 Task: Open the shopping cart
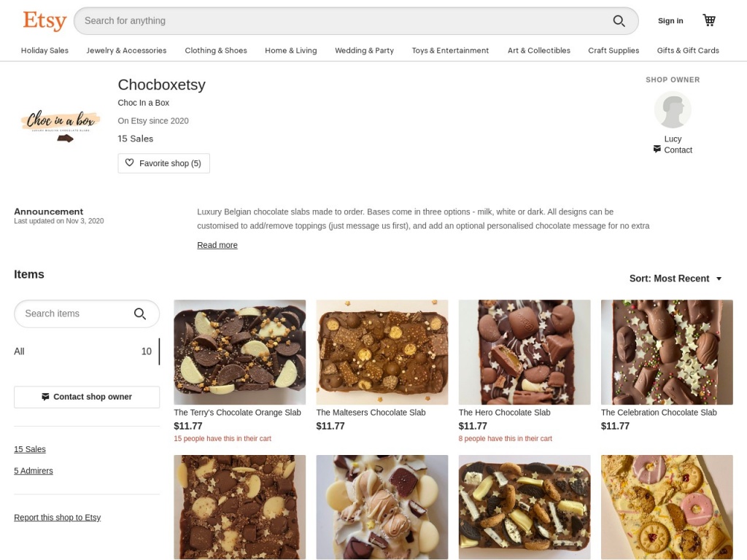tap(709, 20)
